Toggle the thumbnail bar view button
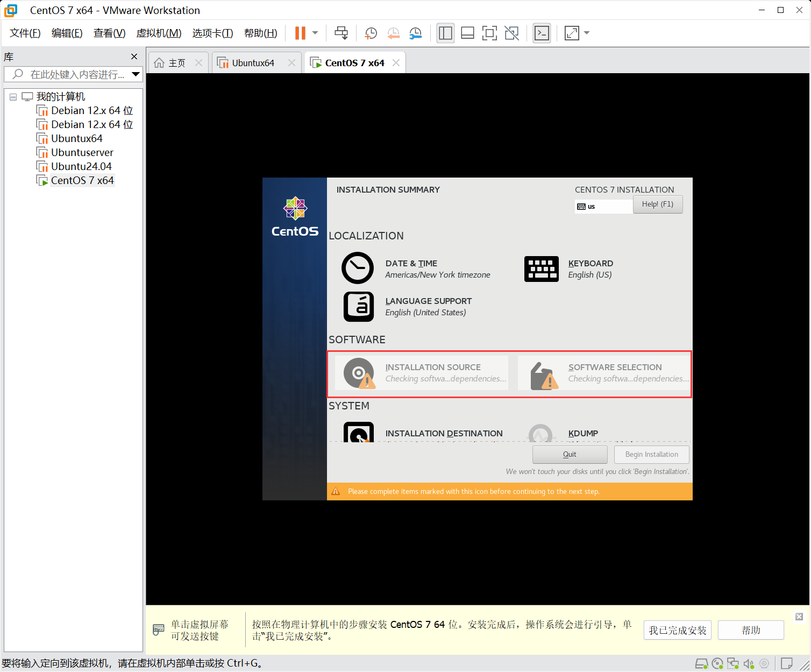The width and height of the screenshot is (811, 672). click(x=467, y=33)
